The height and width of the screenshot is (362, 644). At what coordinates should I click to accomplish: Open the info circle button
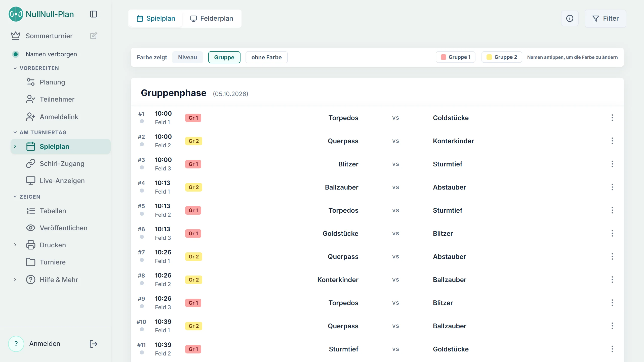(x=570, y=18)
